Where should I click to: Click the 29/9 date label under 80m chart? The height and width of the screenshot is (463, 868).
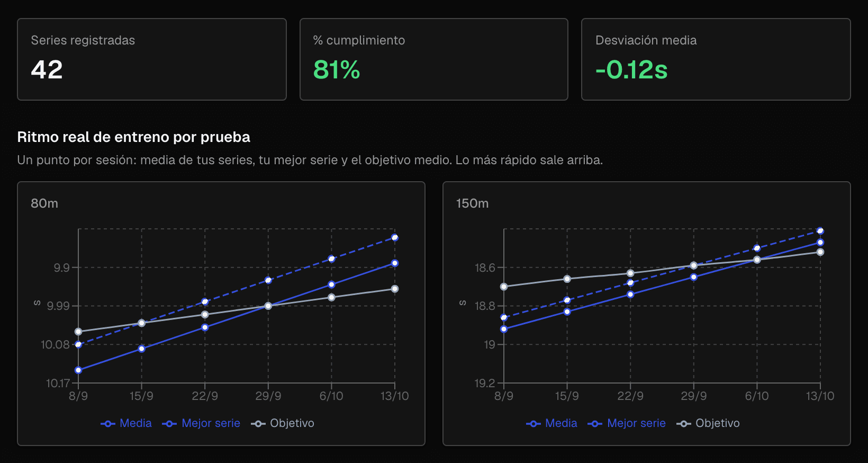click(x=268, y=396)
